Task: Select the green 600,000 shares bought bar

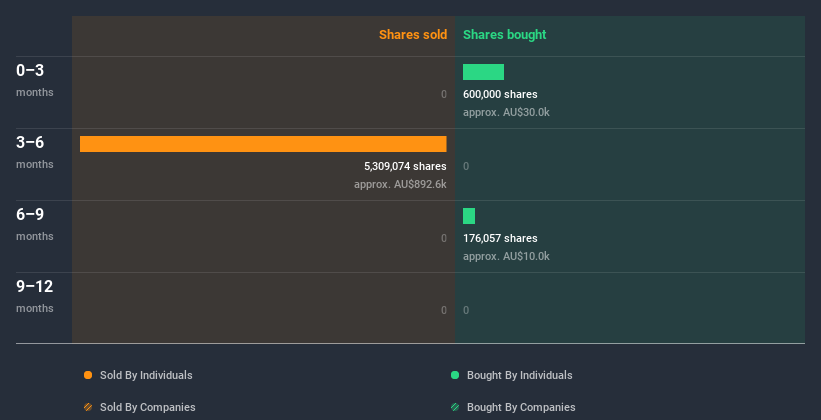Action: tap(483, 72)
